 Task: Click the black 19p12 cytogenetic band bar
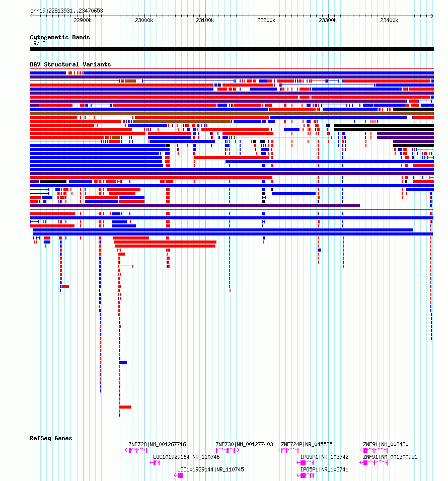coord(232,49)
